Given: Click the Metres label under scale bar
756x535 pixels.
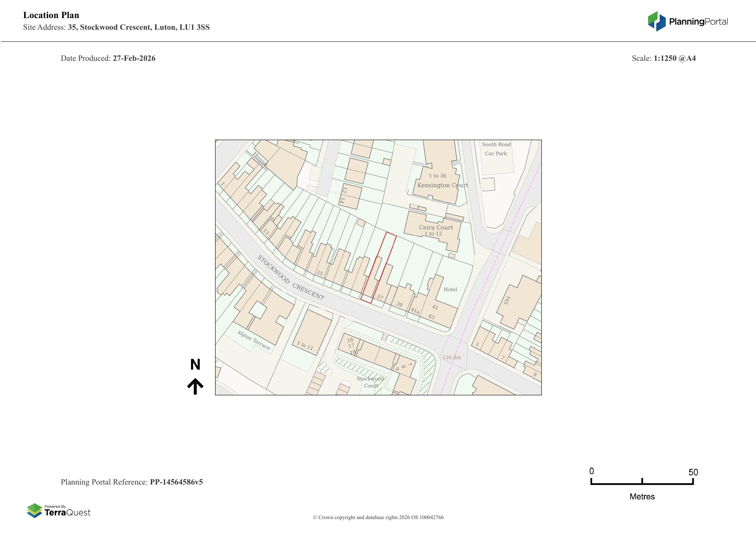Looking at the screenshot, I should (642, 497).
